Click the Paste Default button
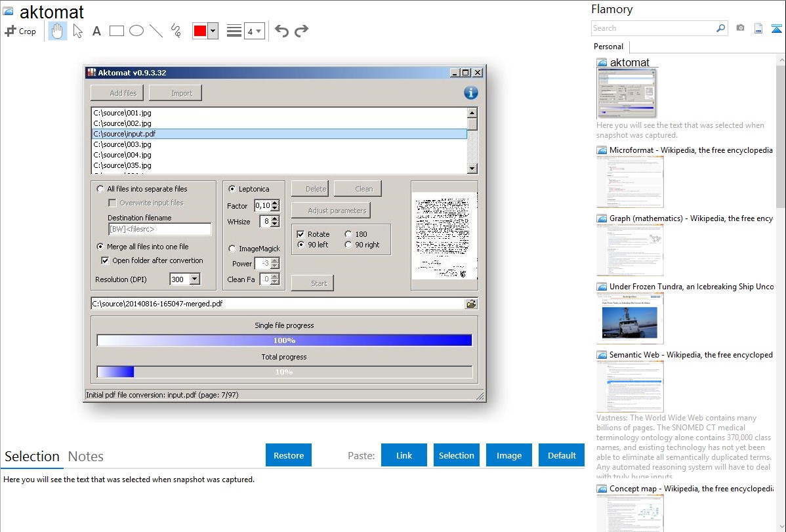 [562, 455]
